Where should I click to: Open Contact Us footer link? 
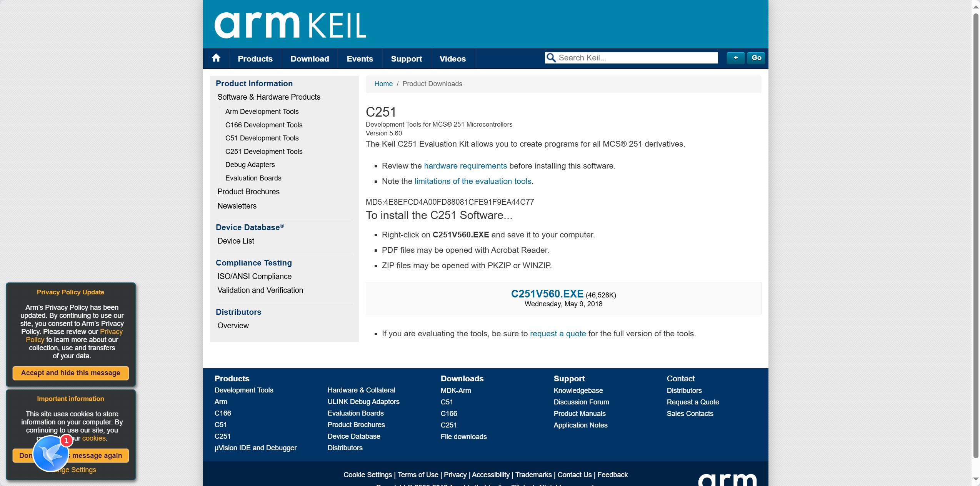tap(575, 475)
